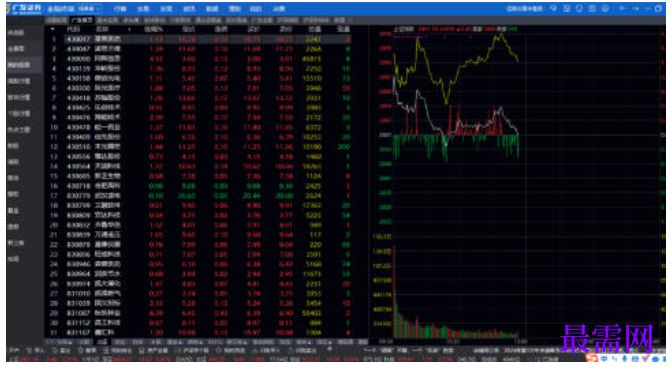Sort the list by the 涨跌 column
672x370 pixels.
[221, 29]
